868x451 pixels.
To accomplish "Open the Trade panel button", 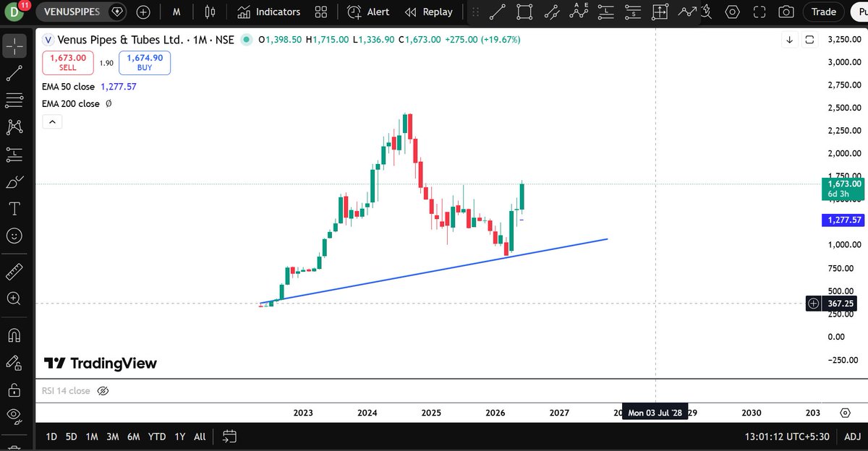I will 823,12.
